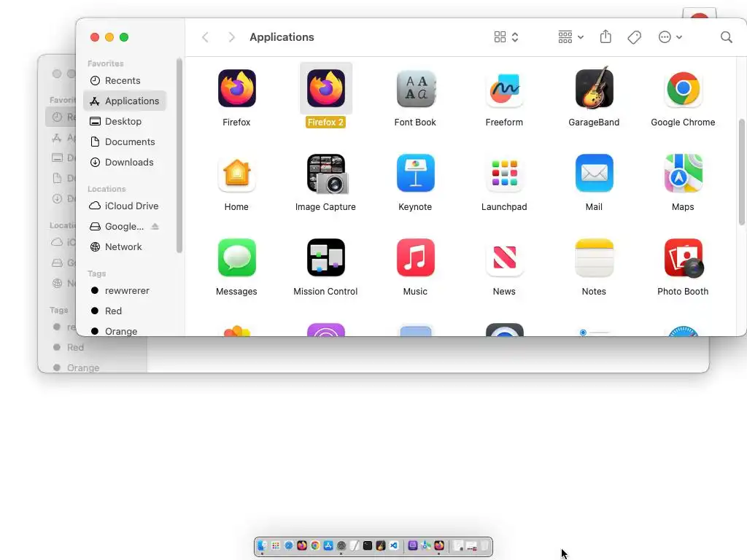The width and height of the screenshot is (747, 560).
Task: Select the Mail app icon
Action: [x=594, y=174]
